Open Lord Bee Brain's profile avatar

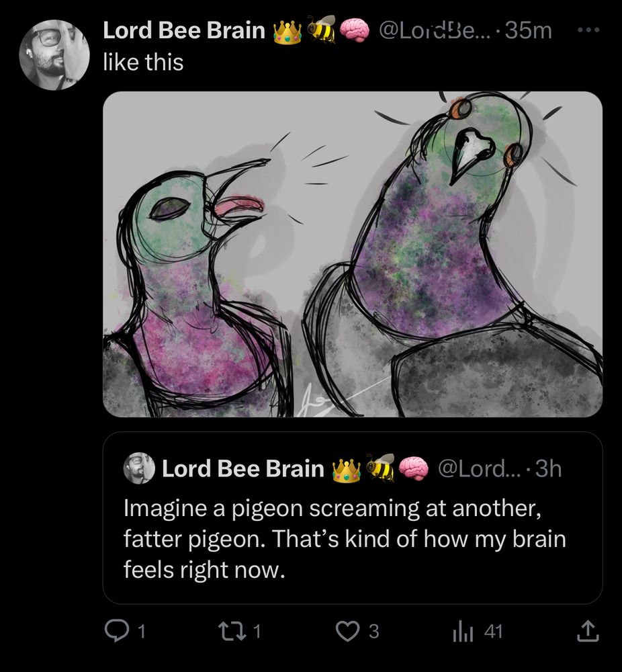pos(54,55)
